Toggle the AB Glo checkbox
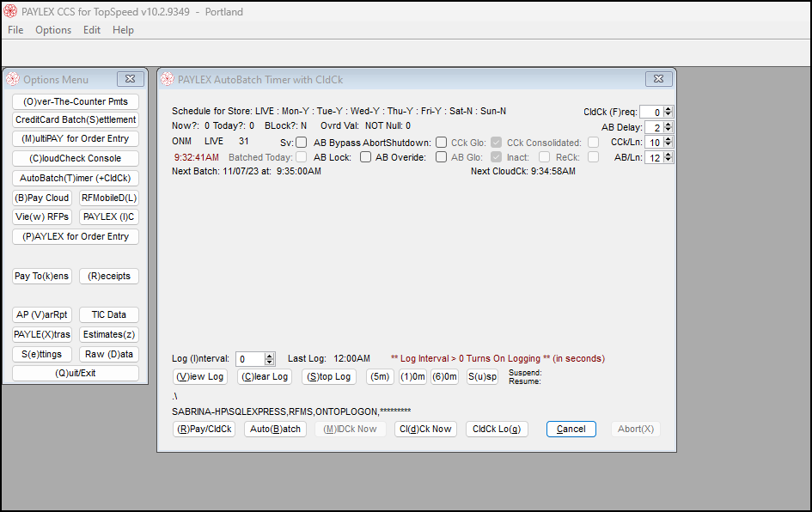Screen dimensions: 812x512 (496, 157)
